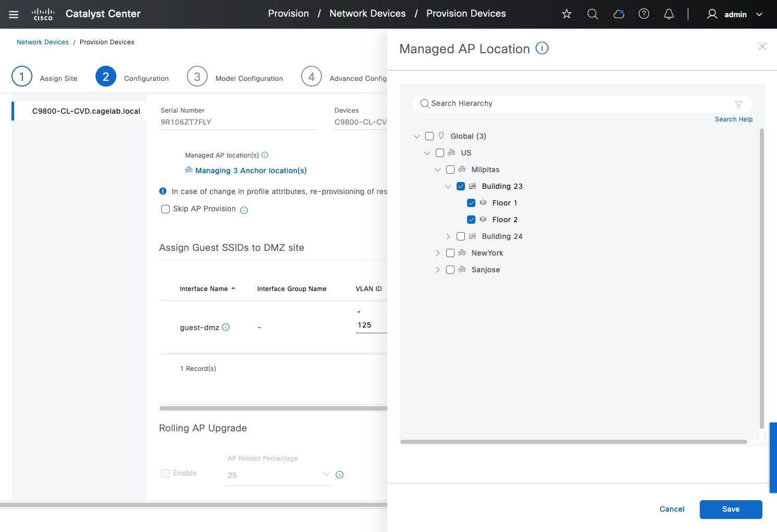
Task: Enable the Skip AP Provision checkbox
Action: [x=165, y=209]
